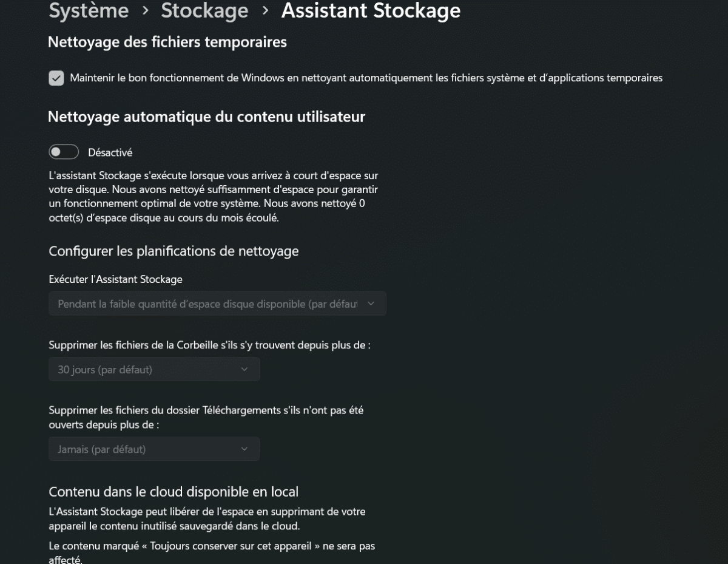Navigate to "Système" via the breadcrumb
This screenshot has width=728, height=564.
(89, 11)
